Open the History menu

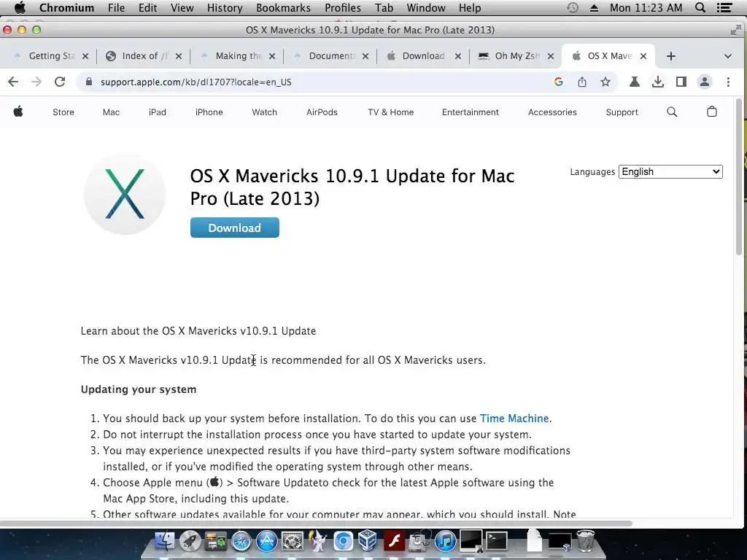(x=225, y=7)
